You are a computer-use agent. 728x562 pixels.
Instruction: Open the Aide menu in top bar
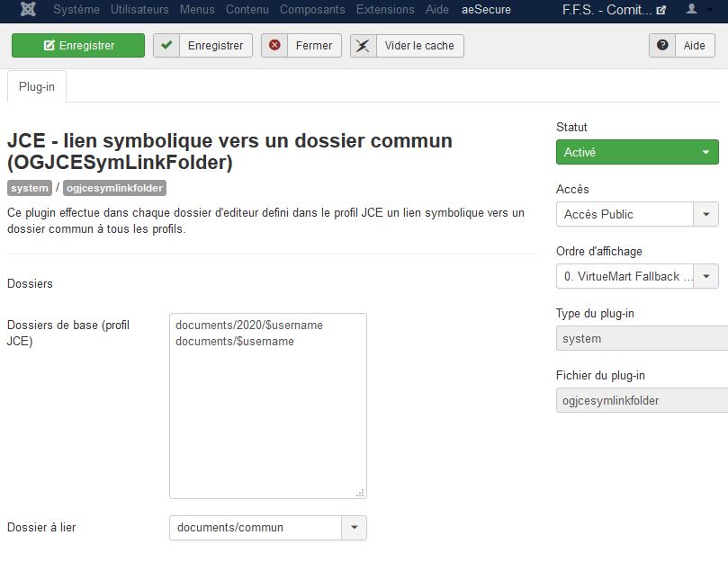[437, 9]
